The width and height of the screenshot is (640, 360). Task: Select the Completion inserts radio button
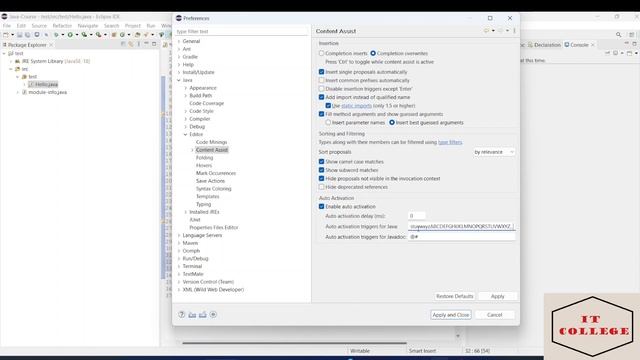point(322,53)
